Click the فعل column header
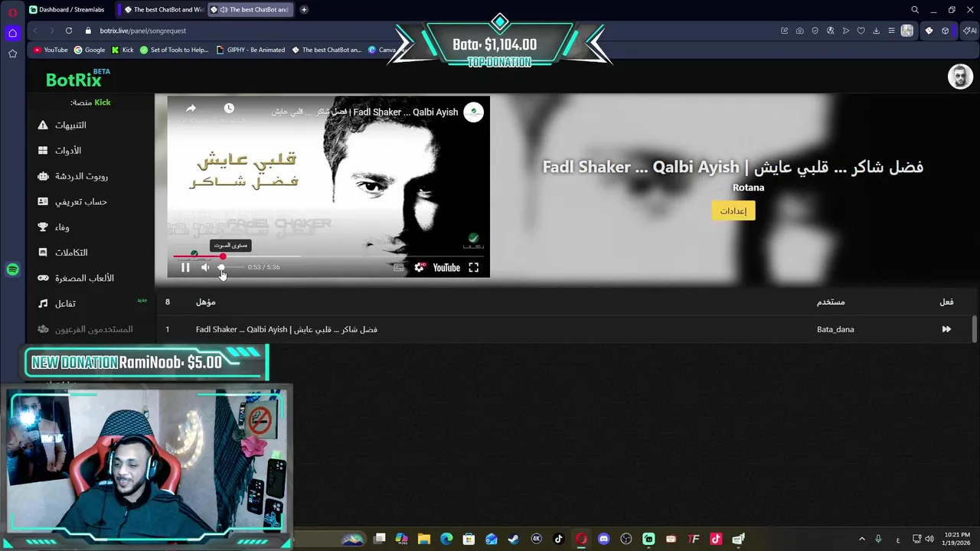This screenshot has width=980, height=551. point(946,302)
